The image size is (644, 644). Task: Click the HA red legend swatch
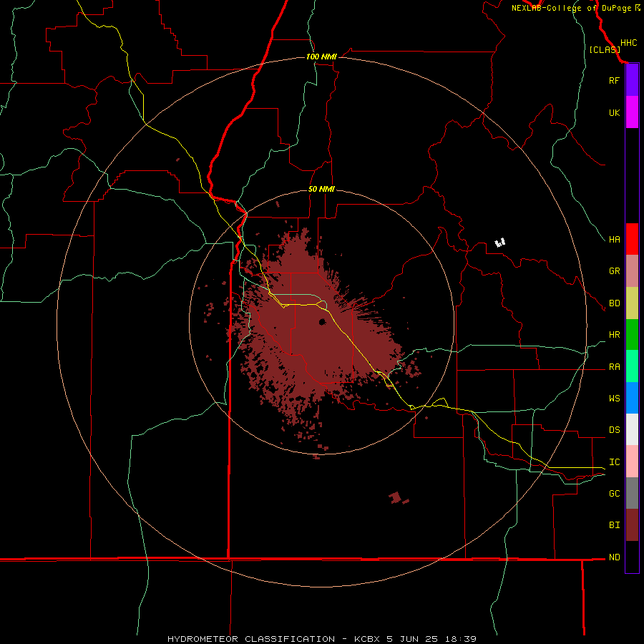point(632,239)
